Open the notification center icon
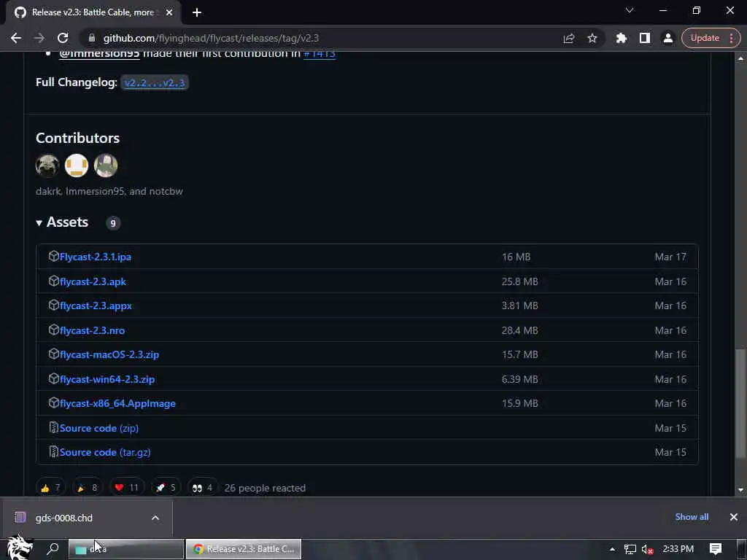The image size is (747, 560). pos(716,549)
